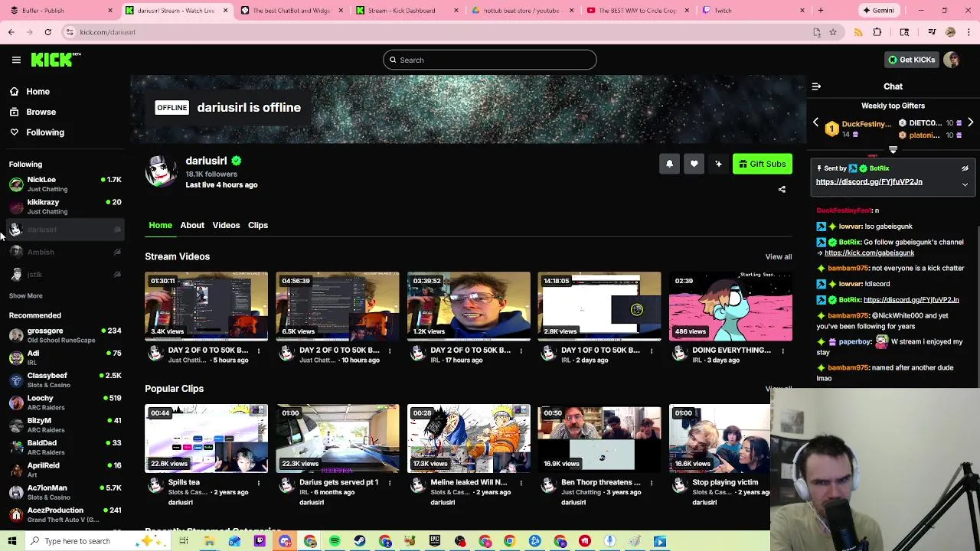This screenshot has width=980, height=551.
Task: Click the sparkle icon beside Gift Subs
Action: [718, 164]
